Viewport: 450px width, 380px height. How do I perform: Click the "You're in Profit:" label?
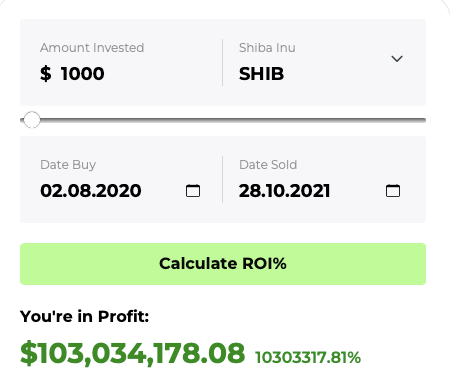pyautogui.click(x=84, y=316)
